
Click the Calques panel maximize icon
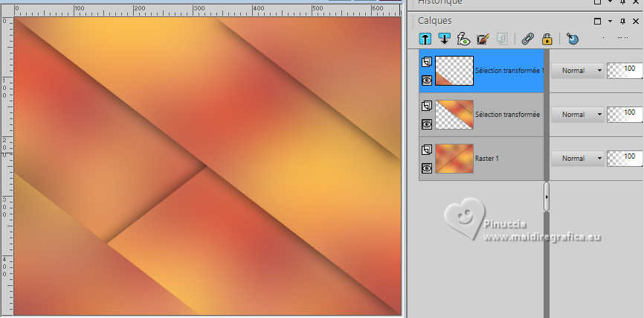pos(598,21)
